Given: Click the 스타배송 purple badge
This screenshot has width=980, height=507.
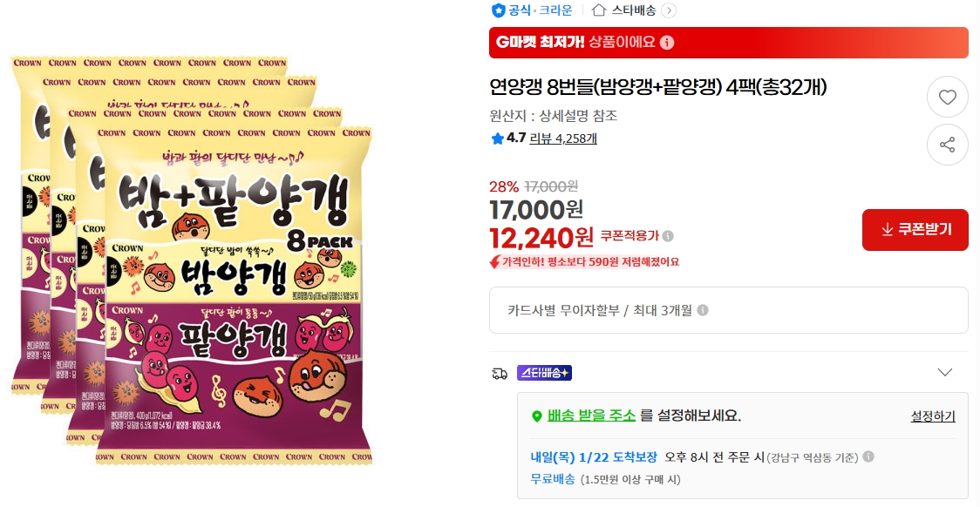Looking at the screenshot, I should pyautogui.click(x=544, y=373).
